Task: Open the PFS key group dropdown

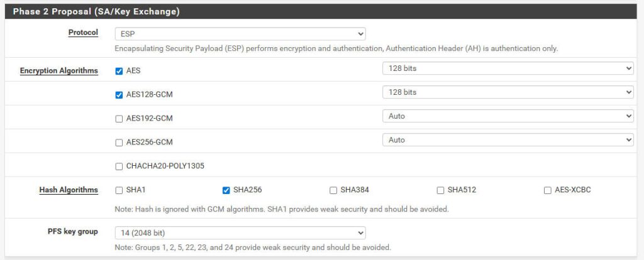Action: click(x=240, y=233)
